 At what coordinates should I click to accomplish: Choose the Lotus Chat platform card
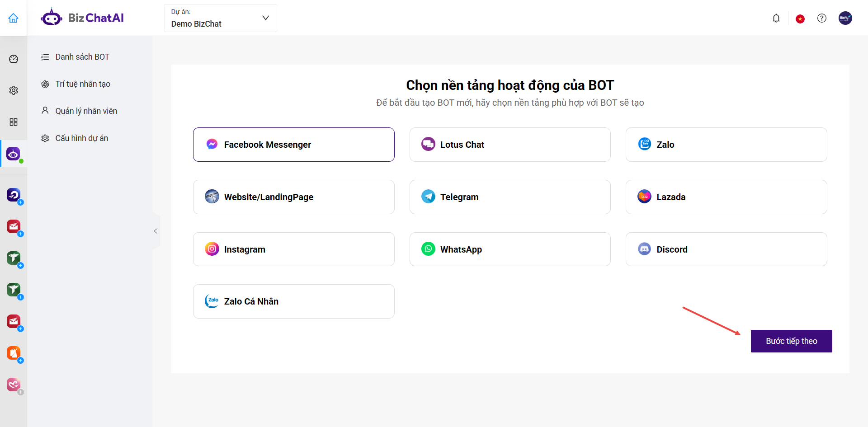(510, 145)
